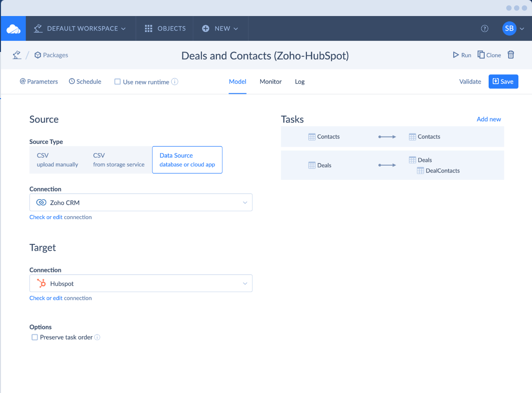Click info icon next to Preserve task order
The width and height of the screenshot is (532, 393).
click(x=97, y=337)
